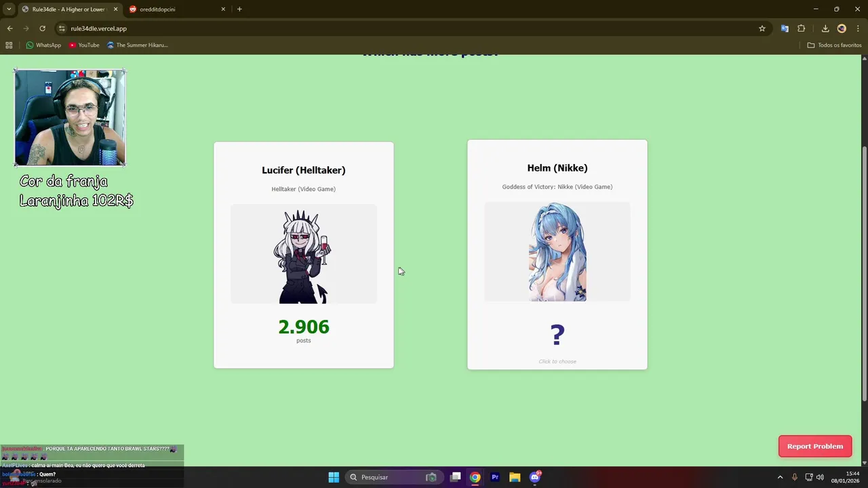Open the Todos os favoritos folder
The height and width of the screenshot is (488, 868).
click(x=835, y=45)
